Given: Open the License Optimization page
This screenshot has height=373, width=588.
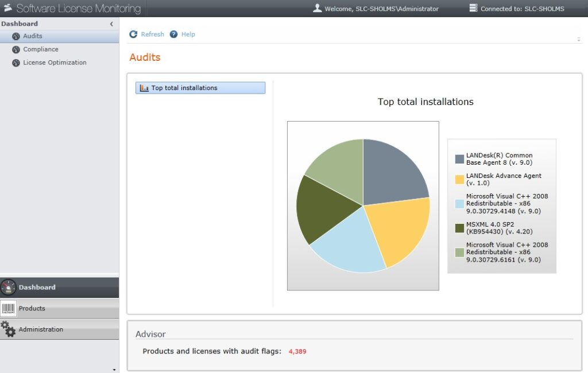Looking at the screenshot, I should (60, 63).
